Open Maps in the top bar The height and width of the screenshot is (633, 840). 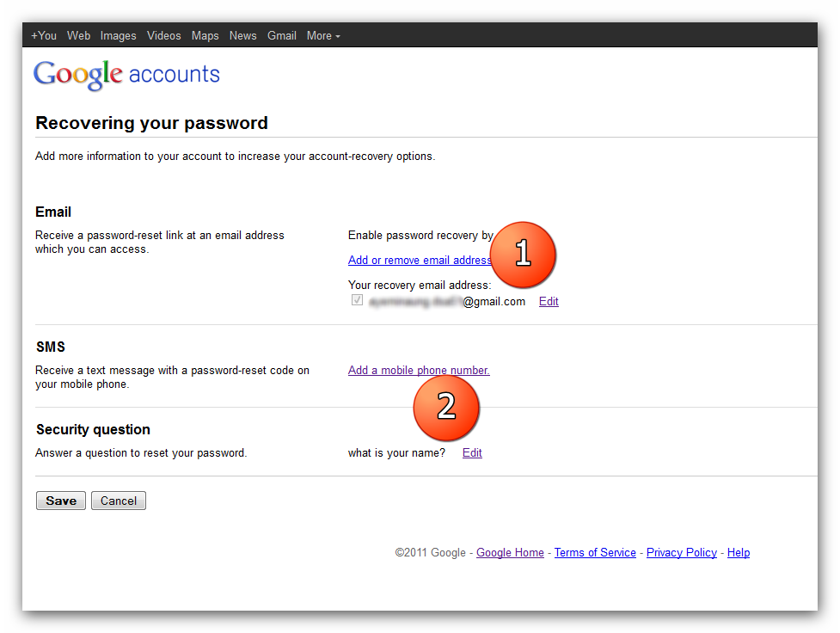point(205,36)
